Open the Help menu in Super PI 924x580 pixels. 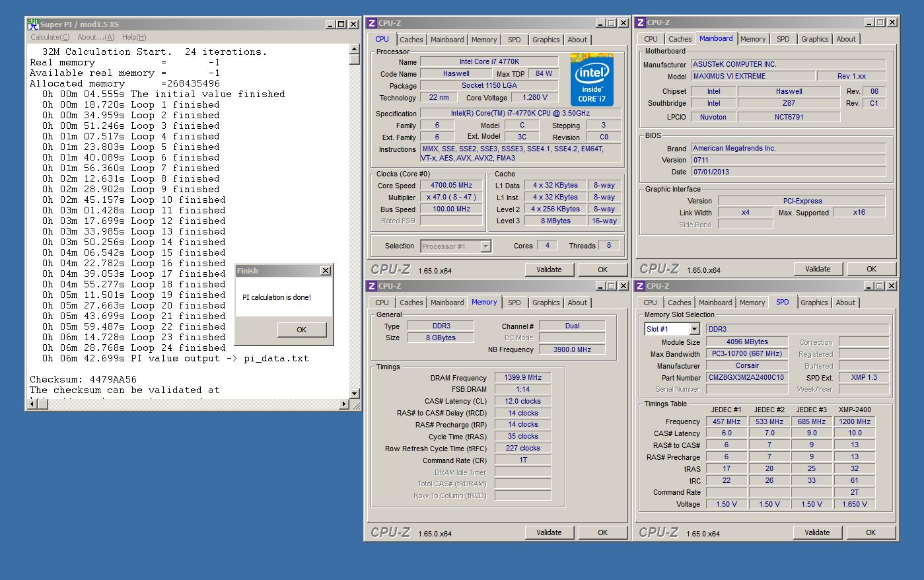coord(134,37)
